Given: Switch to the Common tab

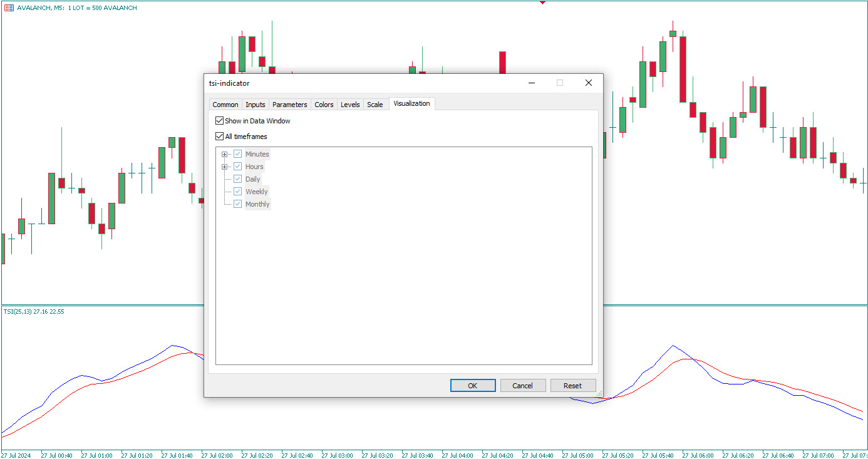Looking at the screenshot, I should tap(225, 105).
